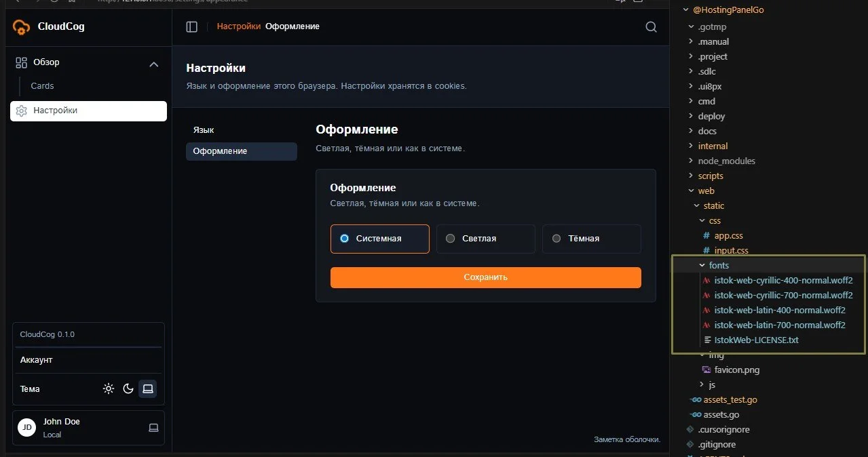Open the .gitignore file
The height and width of the screenshot is (457, 868).
click(x=717, y=445)
